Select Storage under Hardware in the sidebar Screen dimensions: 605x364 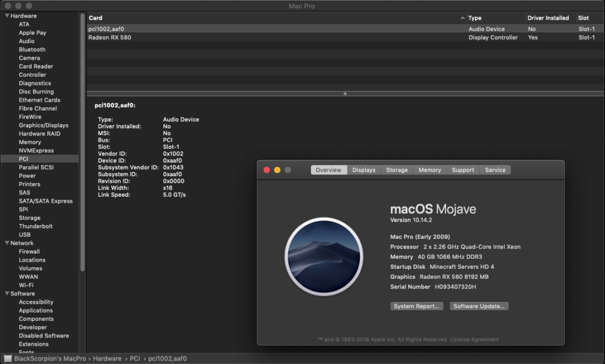point(30,218)
